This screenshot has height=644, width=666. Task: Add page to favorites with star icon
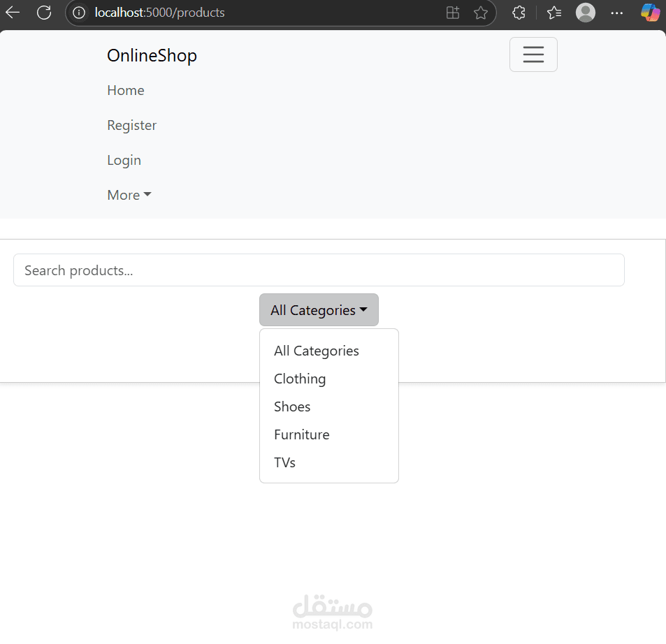(480, 13)
